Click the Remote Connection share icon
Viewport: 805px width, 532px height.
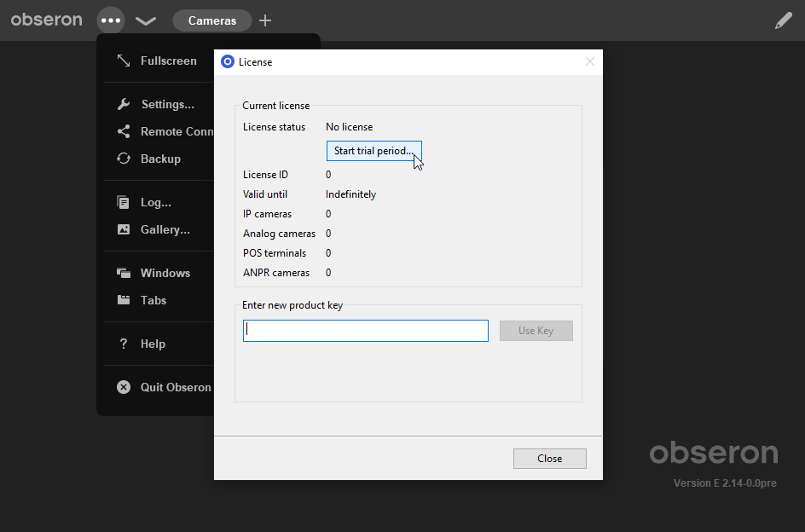coord(123,131)
